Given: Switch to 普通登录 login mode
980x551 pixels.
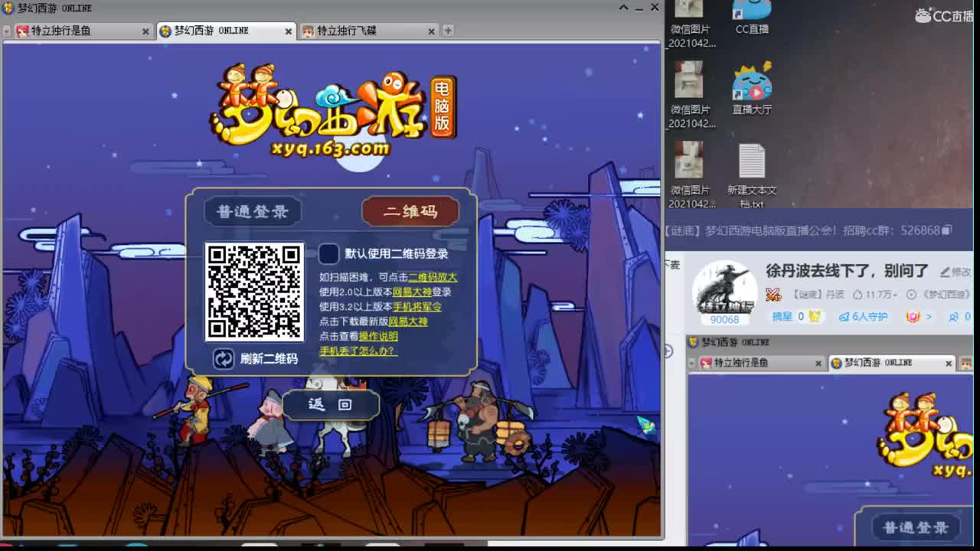Looking at the screenshot, I should coord(253,211).
